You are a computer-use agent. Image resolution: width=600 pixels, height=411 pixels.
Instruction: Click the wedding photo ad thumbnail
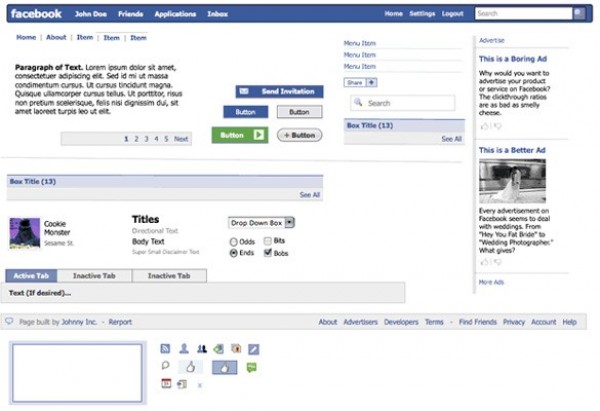[512, 181]
